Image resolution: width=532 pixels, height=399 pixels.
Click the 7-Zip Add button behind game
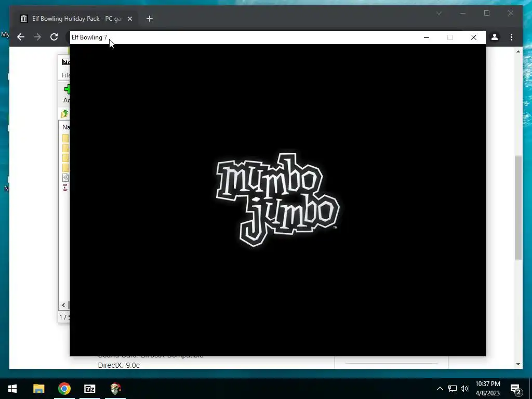(66, 94)
